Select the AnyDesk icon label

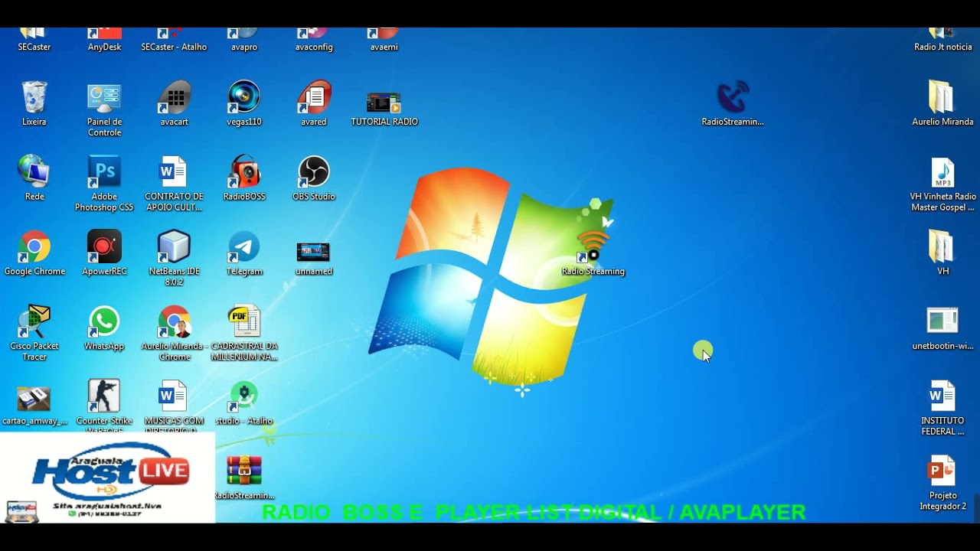point(104,47)
